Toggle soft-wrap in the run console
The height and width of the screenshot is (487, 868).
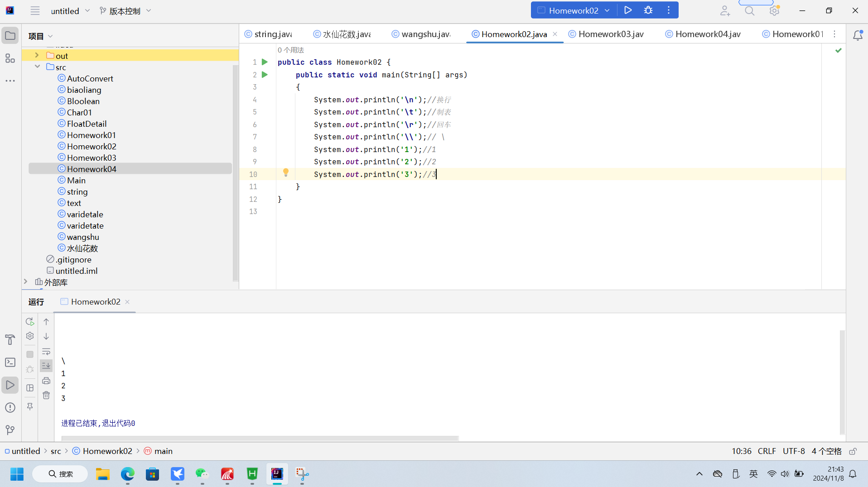coord(46,351)
